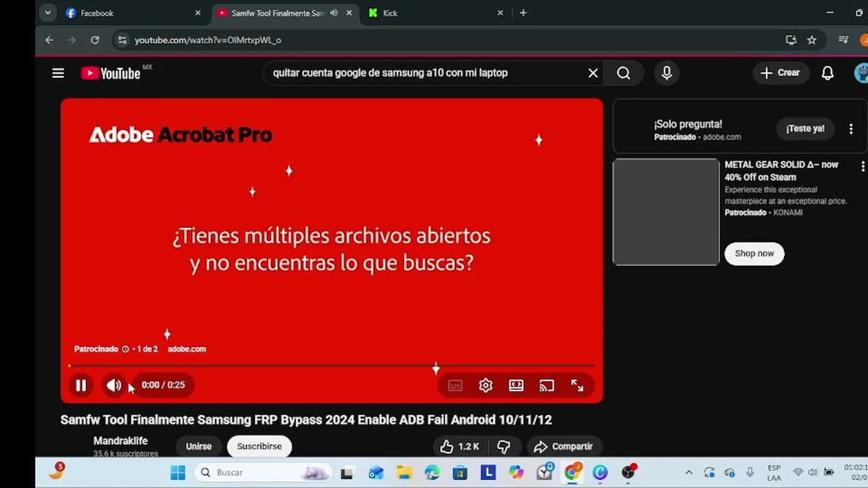Switch the ESP LAA input language

coord(774,472)
